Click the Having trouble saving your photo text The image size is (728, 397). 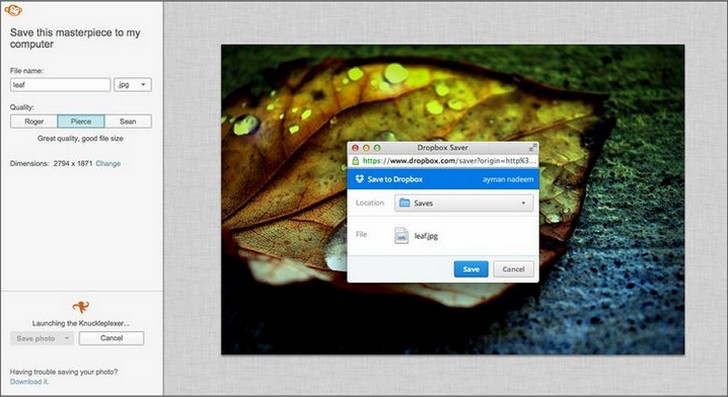click(64, 372)
